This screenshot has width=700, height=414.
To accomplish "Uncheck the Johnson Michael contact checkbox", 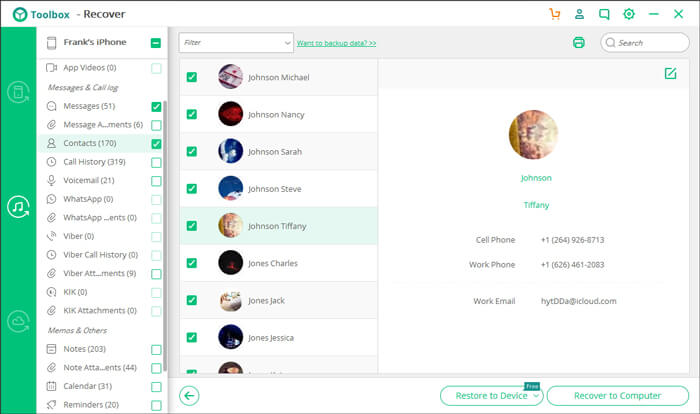I will click(192, 77).
